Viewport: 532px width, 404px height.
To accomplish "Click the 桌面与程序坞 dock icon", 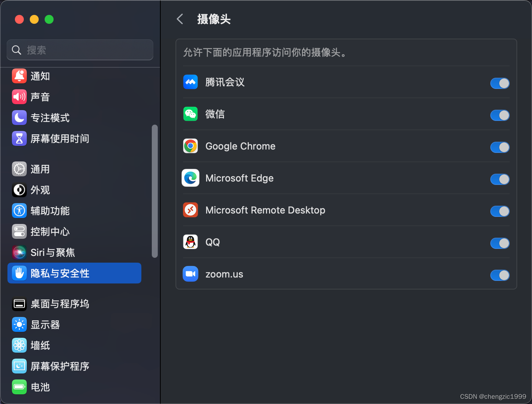I will tap(19, 304).
